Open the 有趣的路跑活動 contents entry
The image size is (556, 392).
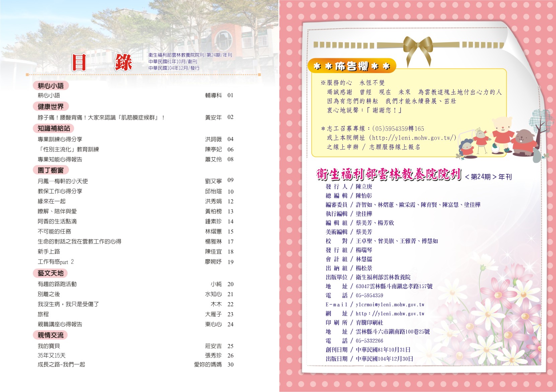[x=57, y=284]
